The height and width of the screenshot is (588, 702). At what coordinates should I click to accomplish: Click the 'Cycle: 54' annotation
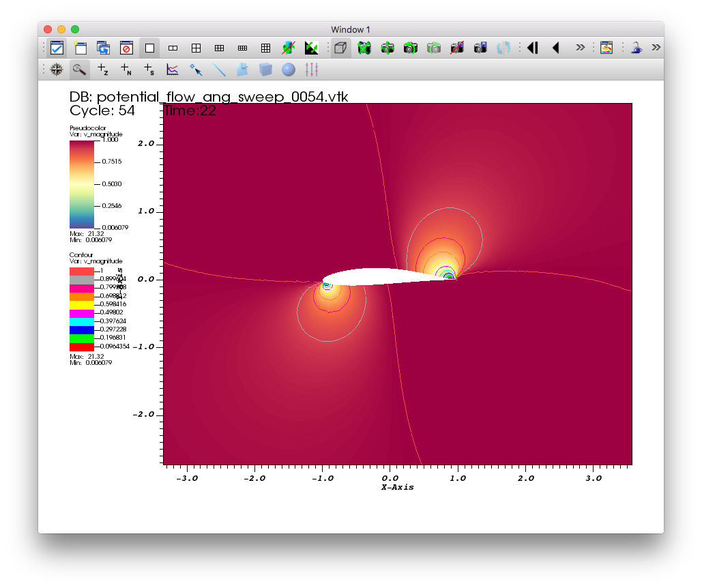pos(102,111)
